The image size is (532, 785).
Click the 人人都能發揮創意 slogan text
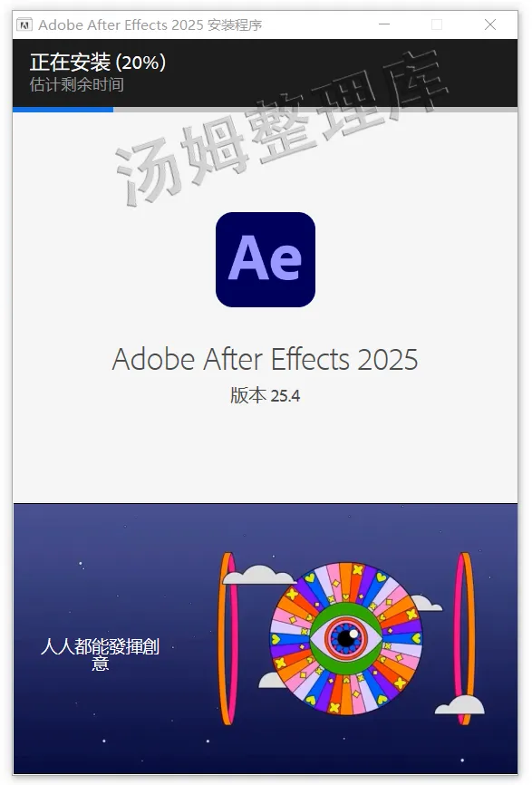click(100, 654)
